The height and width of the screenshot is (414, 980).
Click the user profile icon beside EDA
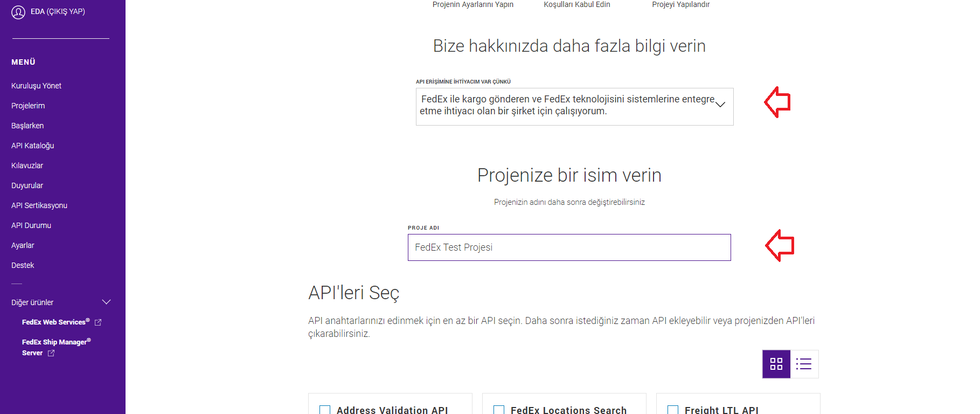(x=18, y=12)
